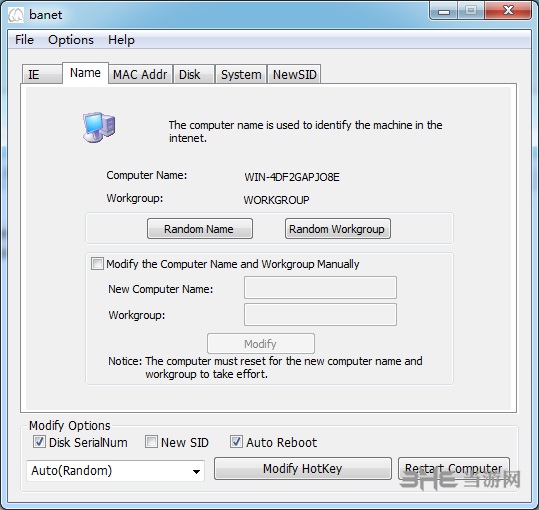
Task: Focus the New Computer Name field
Action: 320,288
